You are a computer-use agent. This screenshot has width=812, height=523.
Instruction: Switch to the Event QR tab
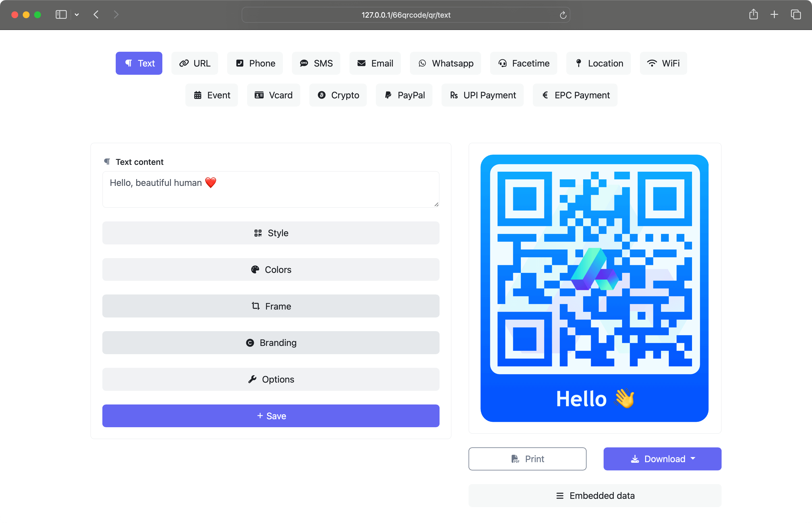pos(212,95)
